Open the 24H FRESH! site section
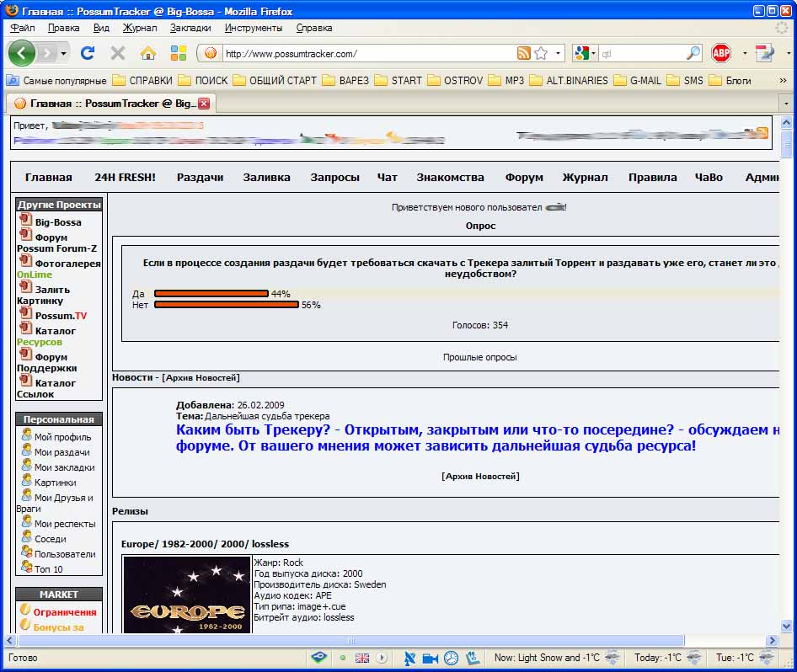 point(125,178)
